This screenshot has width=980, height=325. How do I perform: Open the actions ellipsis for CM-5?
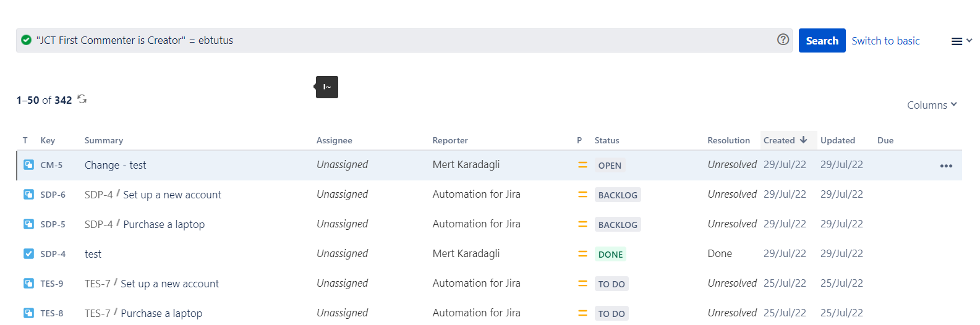pos(946,166)
